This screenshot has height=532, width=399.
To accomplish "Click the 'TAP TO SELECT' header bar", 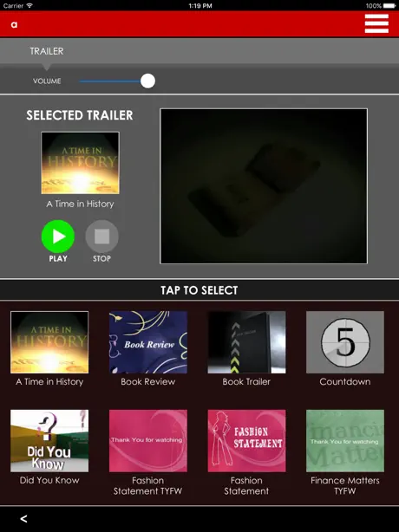I will click(x=199, y=290).
